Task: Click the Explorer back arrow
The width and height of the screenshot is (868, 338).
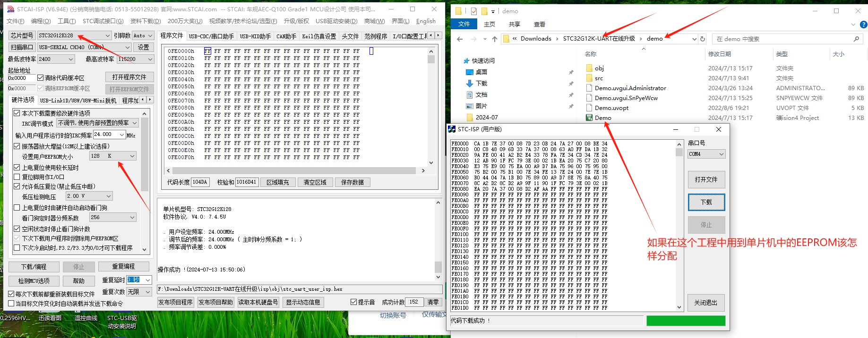Action: [460, 39]
